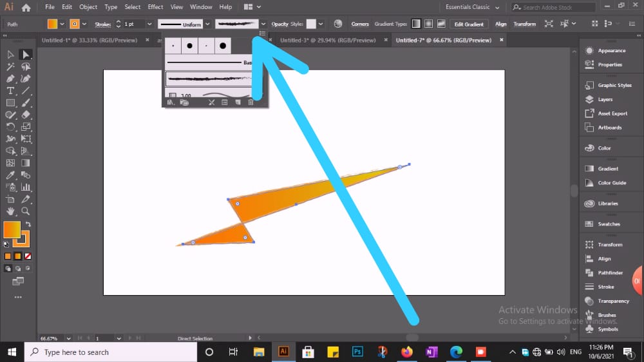Select the Direct Selection tool

[26, 55]
